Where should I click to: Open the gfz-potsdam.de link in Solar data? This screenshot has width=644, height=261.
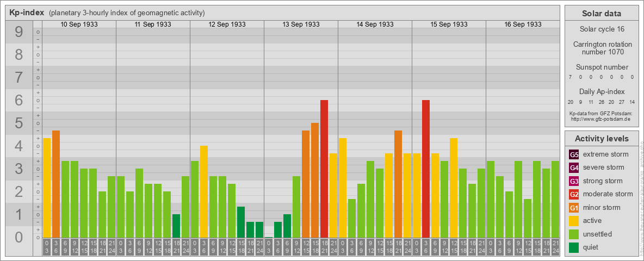click(x=600, y=119)
